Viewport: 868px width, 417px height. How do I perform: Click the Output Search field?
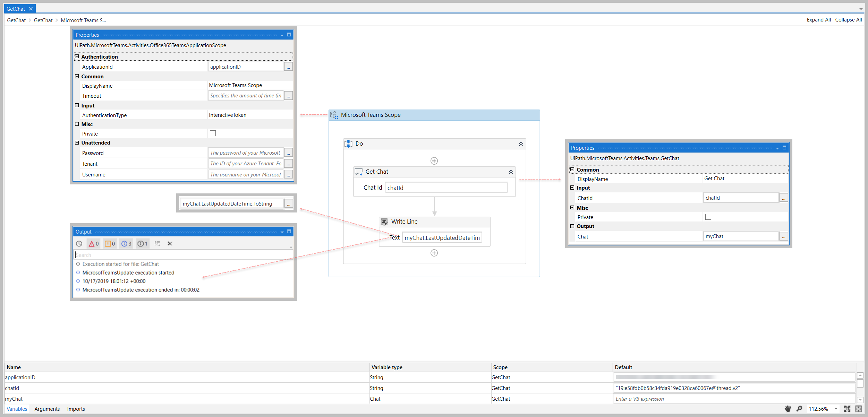click(x=183, y=255)
